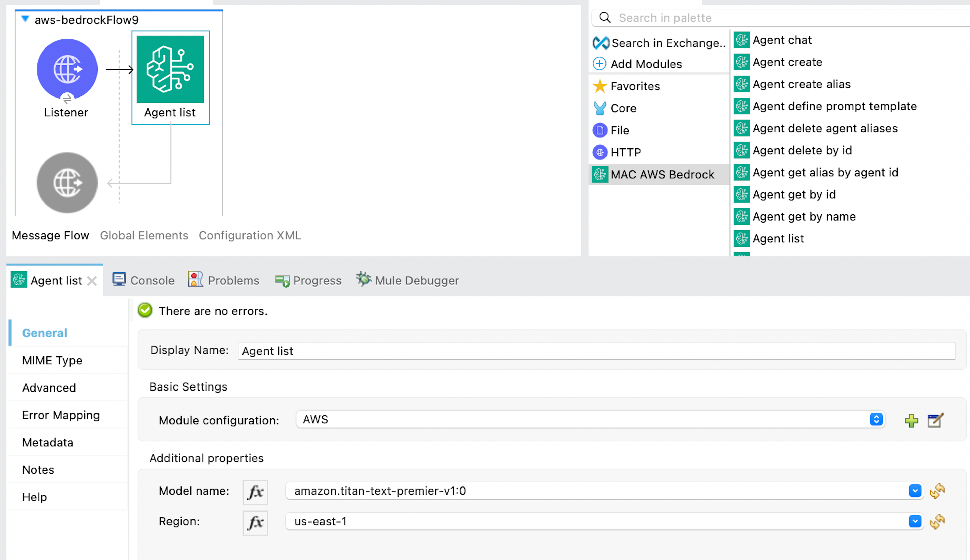Click the gray HTTP response icon in flow

67,183
